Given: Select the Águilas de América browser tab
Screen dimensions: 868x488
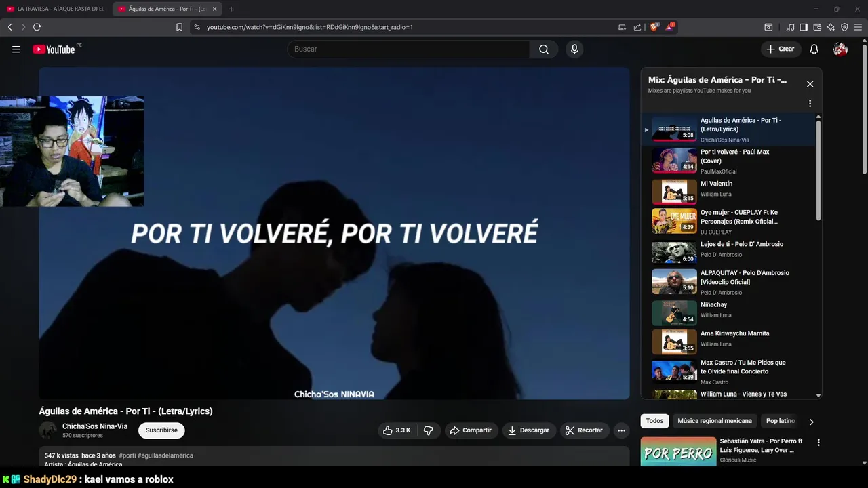Looking at the screenshot, I should click(166, 9).
